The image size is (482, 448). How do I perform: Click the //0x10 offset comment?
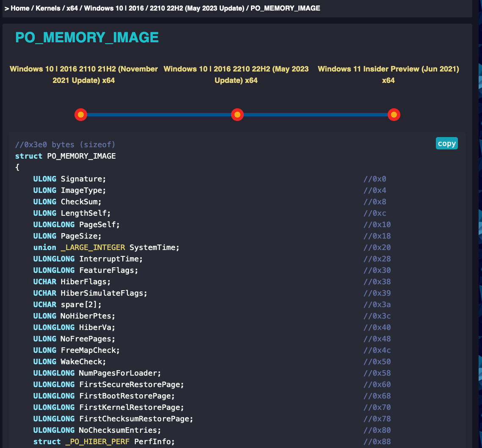[x=377, y=225]
